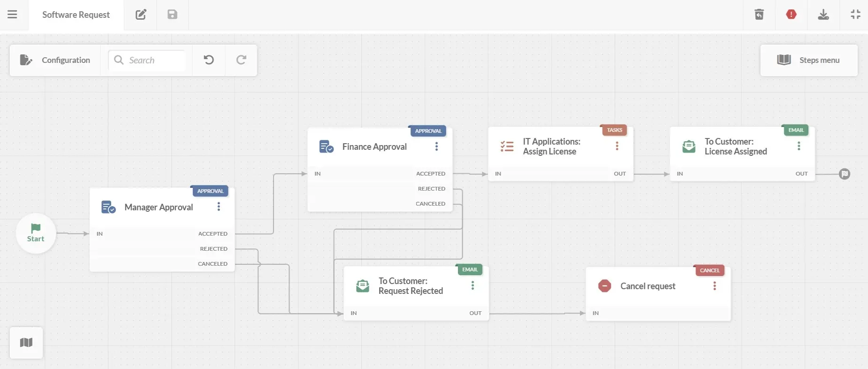Select the Software Request tab
This screenshot has width=868, height=369.
[x=76, y=15]
